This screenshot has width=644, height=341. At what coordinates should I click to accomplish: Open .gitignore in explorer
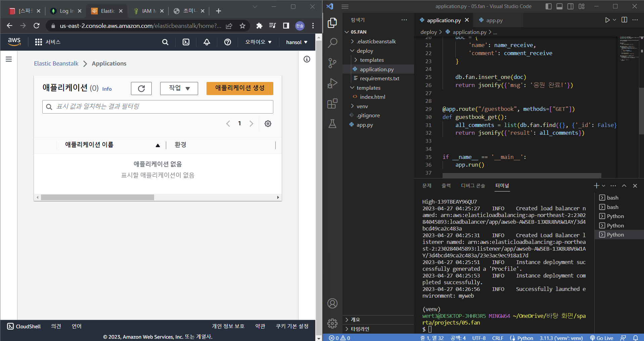click(368, 115)
